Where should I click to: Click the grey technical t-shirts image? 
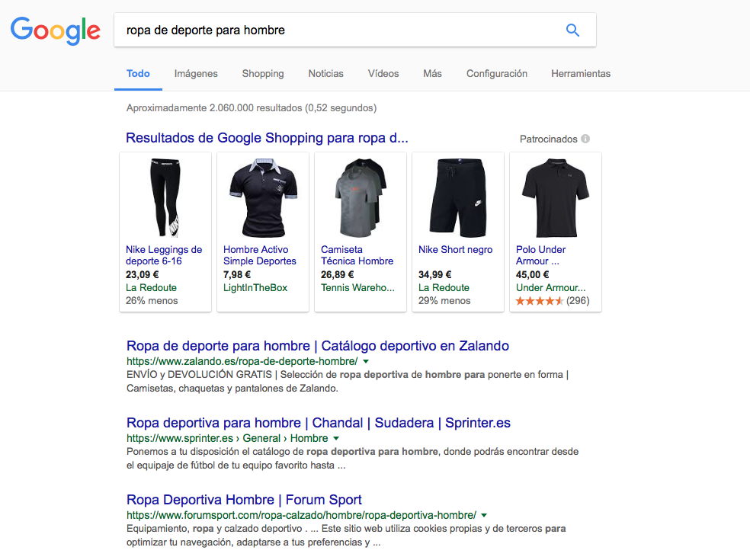(x=361, y=198)
